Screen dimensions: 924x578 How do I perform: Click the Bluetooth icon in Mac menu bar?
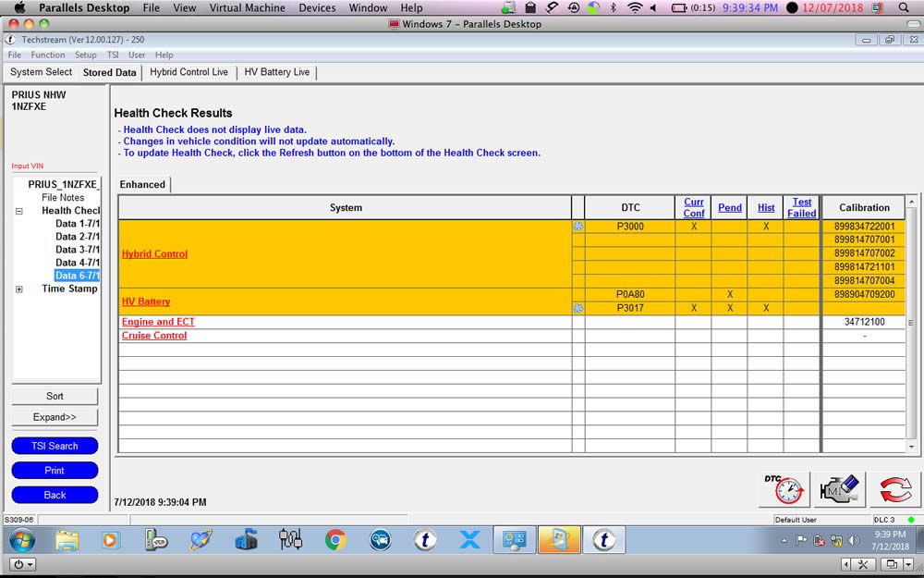613,7
